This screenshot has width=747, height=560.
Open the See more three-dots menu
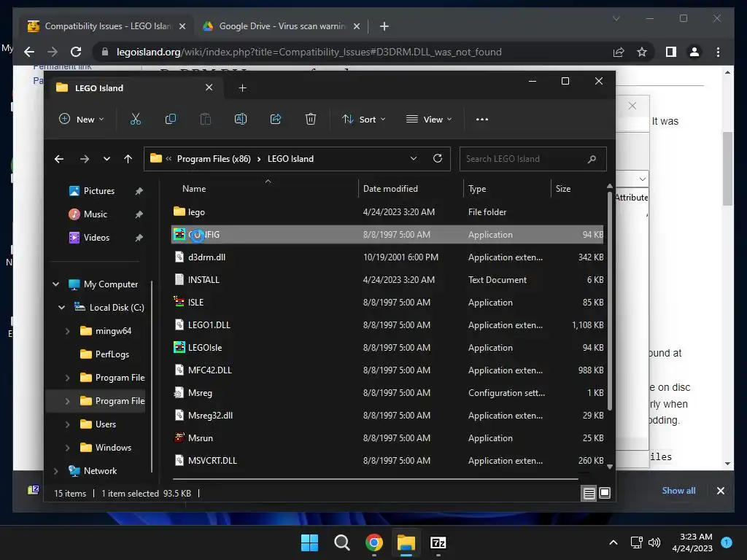point(482,119)
